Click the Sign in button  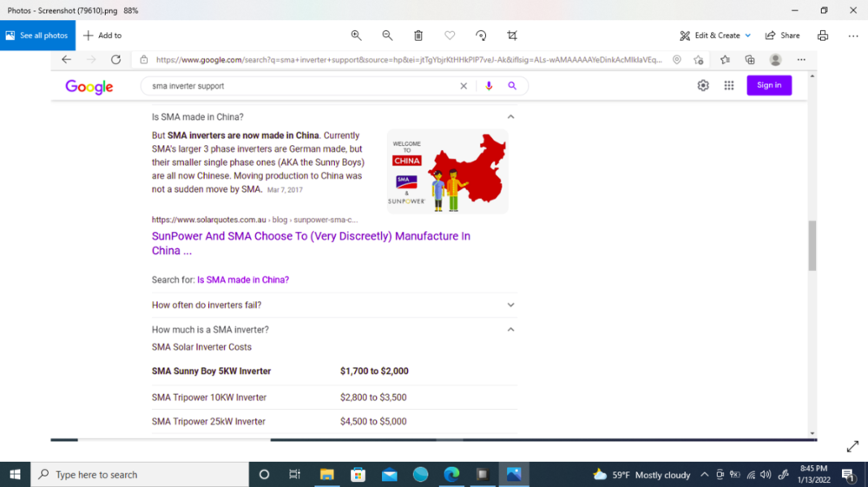coord(769,85)
